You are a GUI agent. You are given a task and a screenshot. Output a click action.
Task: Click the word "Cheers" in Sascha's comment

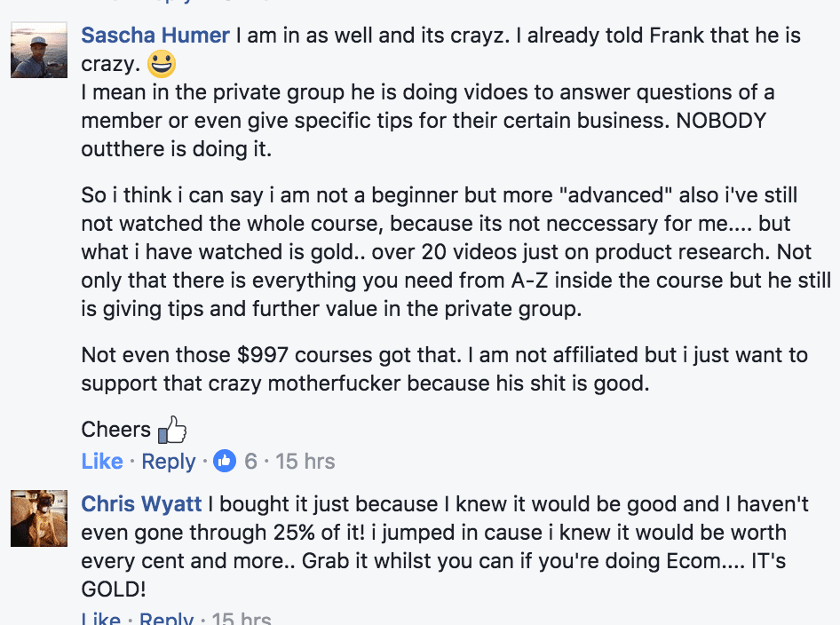(x=116, y=430)
